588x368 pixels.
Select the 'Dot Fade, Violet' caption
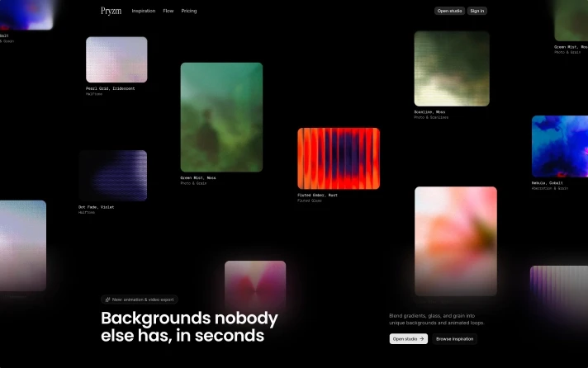pos(97,207)
